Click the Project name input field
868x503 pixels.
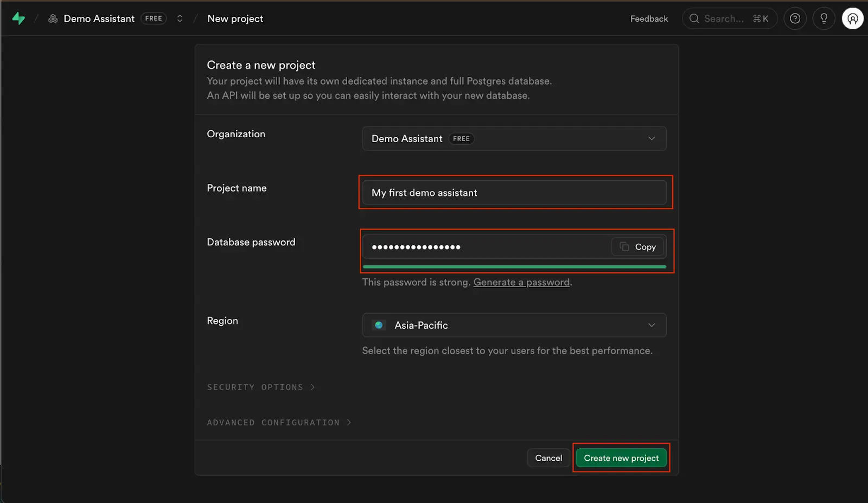514,192
